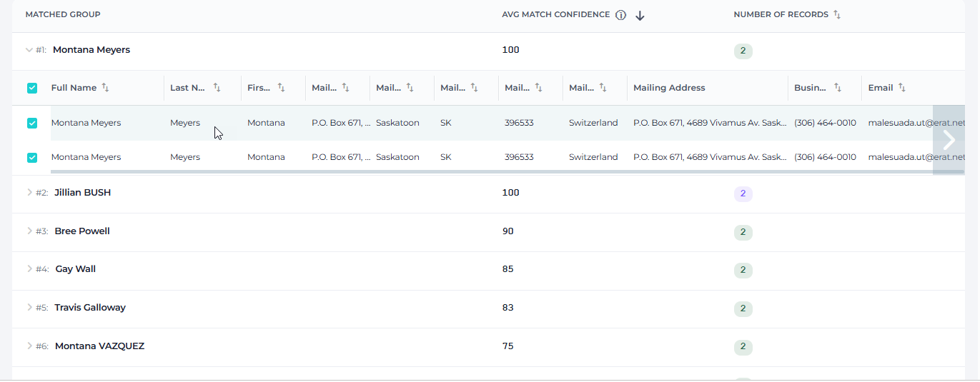Expand group #6 Montana VAZQUEZ
Viewport: 980px width, 382px height.
click(x=29, y=346)
